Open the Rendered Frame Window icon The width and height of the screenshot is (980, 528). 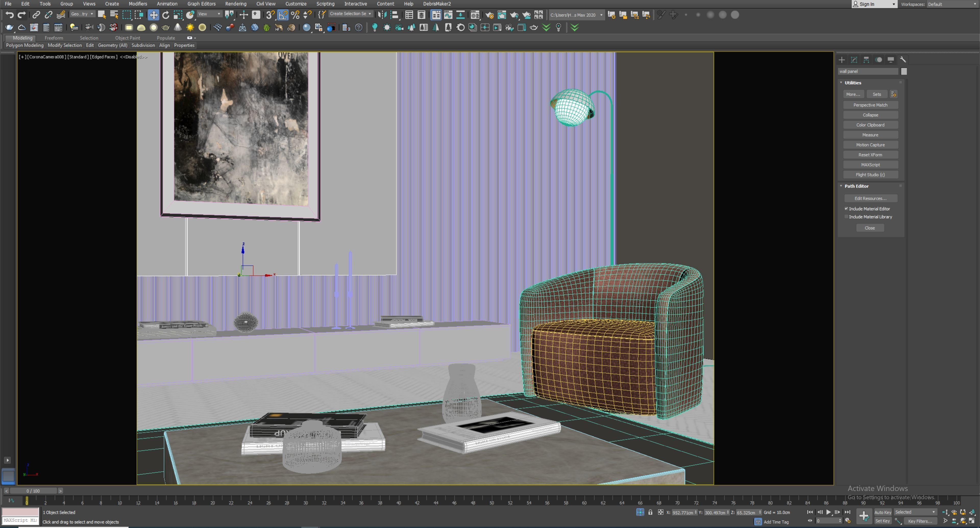coord(502,15)
